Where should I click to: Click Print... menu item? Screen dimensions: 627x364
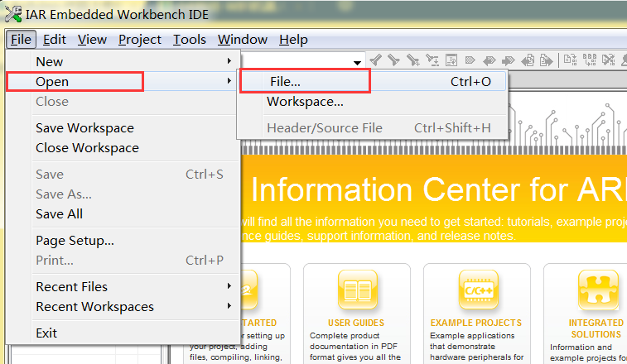(x=123, y=261)
